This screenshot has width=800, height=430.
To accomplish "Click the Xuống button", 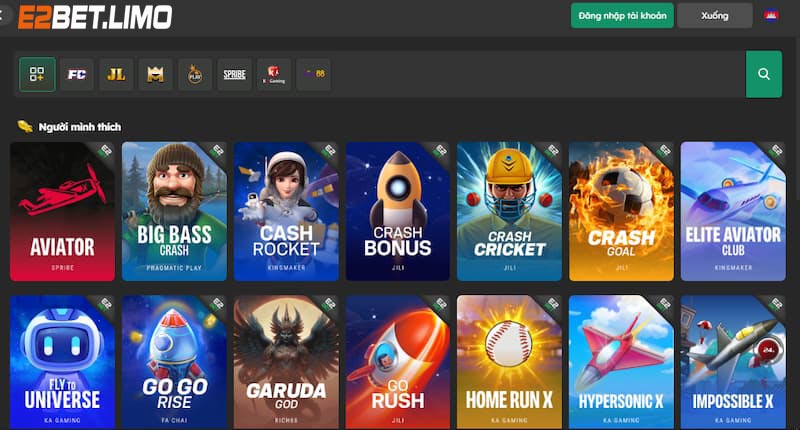I will (x=714, y=16).
